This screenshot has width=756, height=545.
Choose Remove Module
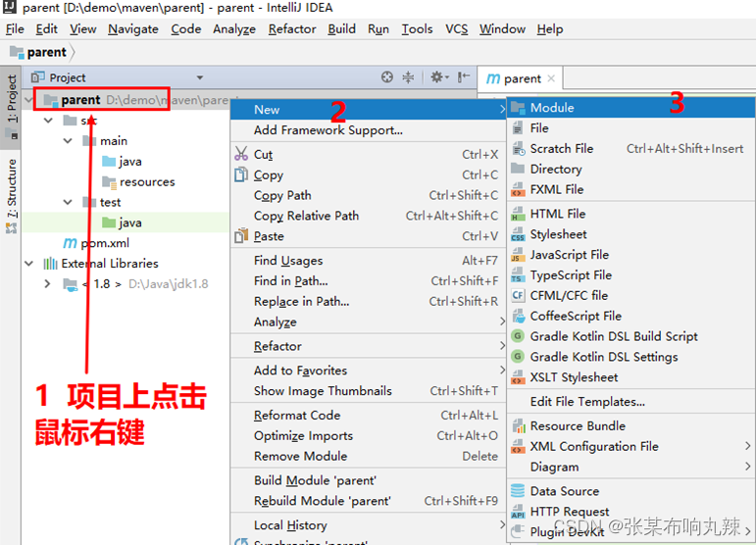[x=369, y=456]
